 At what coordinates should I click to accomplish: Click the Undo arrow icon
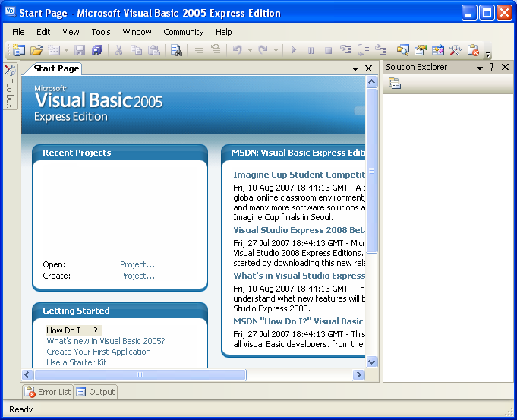[x=238, y=50]
